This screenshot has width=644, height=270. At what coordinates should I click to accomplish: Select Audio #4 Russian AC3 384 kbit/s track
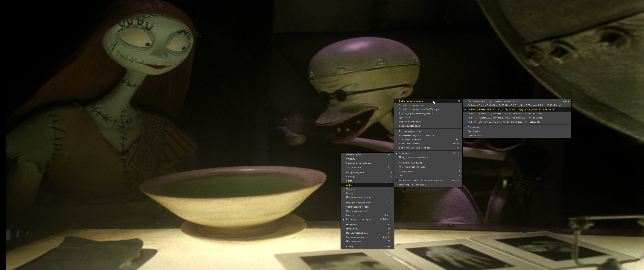(x=517, y=118)
